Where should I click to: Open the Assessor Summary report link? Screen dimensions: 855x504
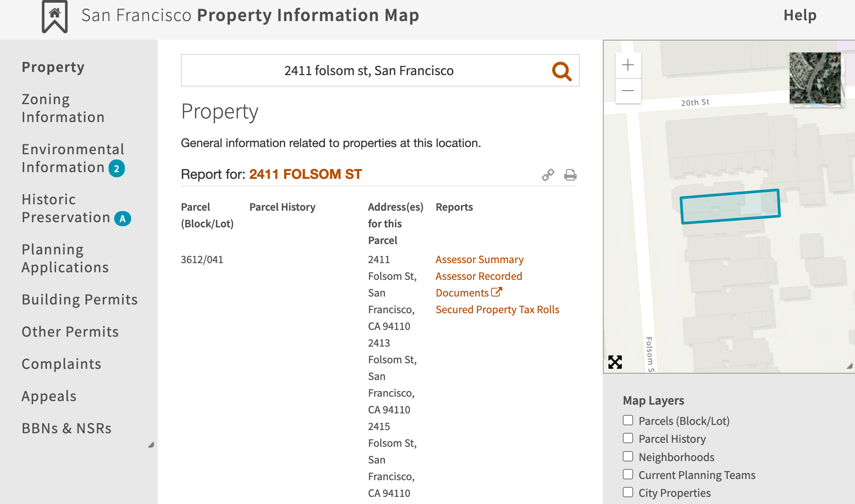pos(479,260)
